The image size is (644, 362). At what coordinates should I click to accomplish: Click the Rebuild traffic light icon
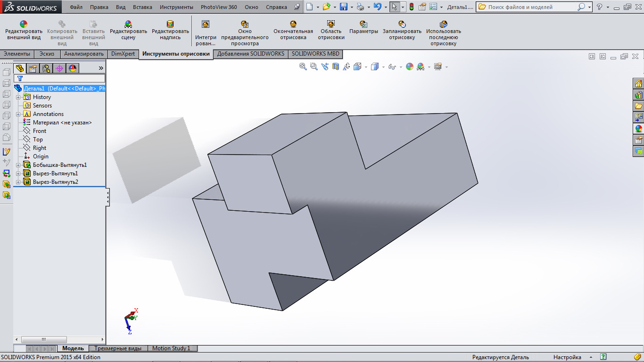click(411, 7)
